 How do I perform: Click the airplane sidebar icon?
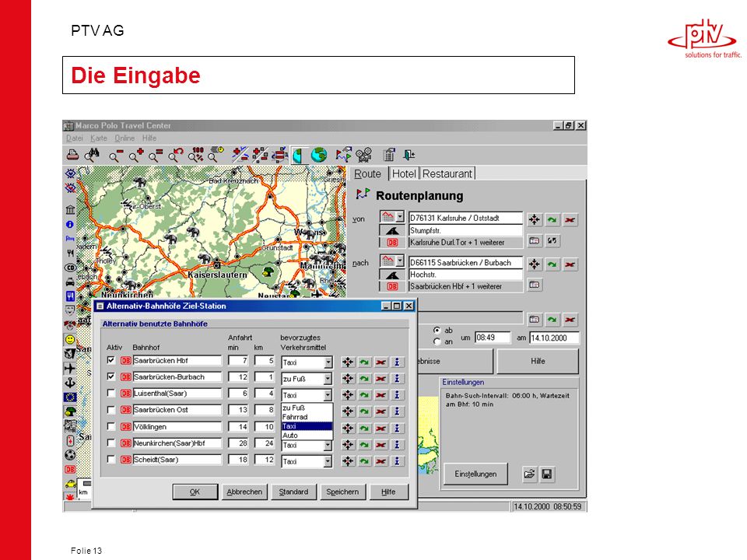click(69, 368)
